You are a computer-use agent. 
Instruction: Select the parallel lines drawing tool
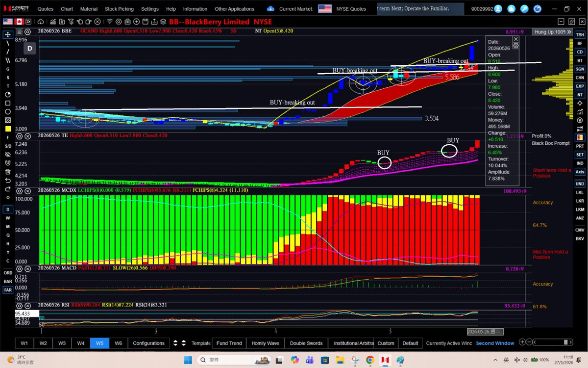8,60
